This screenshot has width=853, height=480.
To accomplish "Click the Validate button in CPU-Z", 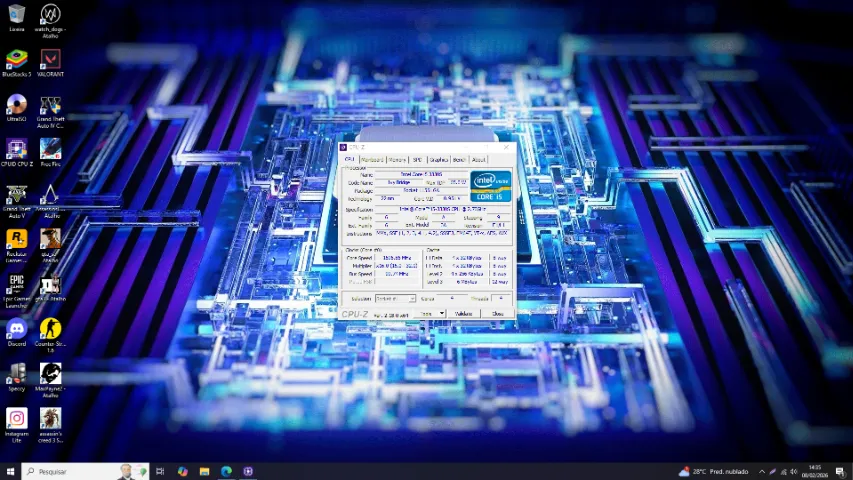I will click(x=464, y=314).
